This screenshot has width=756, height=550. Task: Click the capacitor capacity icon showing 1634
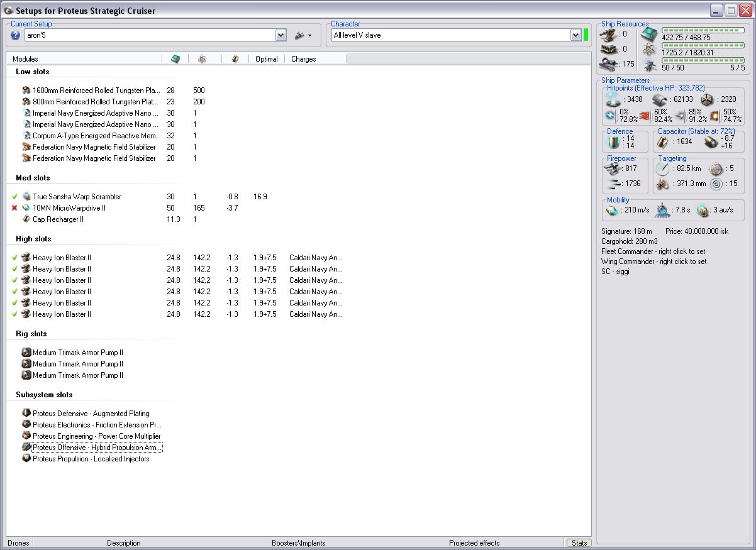click(664, 141)
